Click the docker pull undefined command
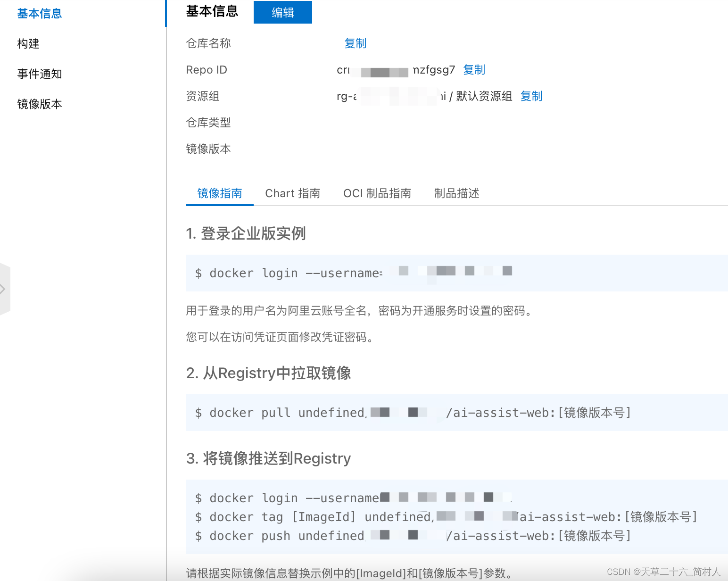Screen dimensions: 728x581 (413, 413)
